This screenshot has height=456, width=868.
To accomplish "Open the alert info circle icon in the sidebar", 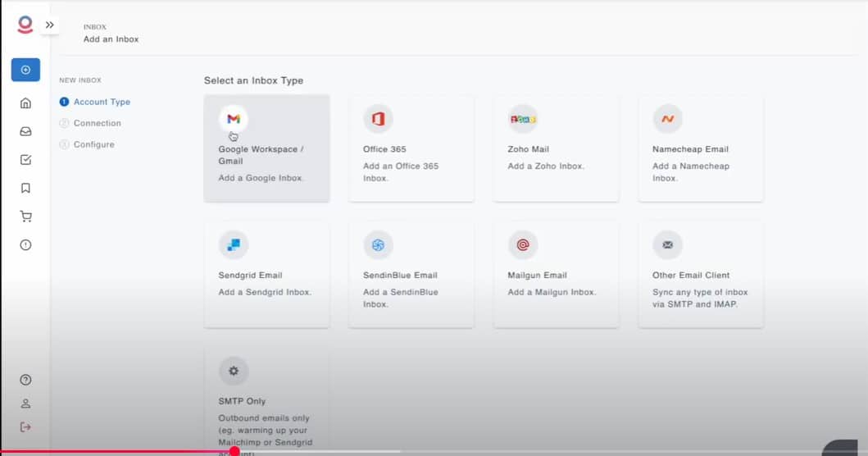I will tap(25, 245).
